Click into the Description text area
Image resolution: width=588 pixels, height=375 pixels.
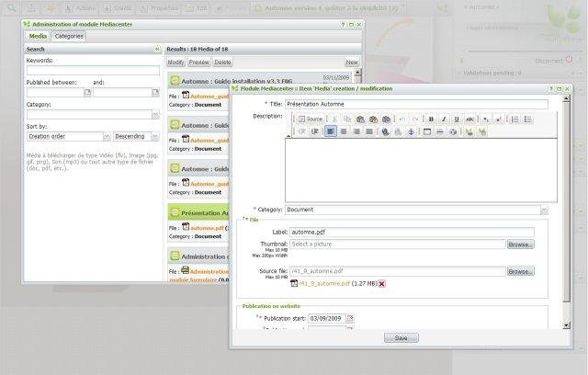click(x=421, y=170)
